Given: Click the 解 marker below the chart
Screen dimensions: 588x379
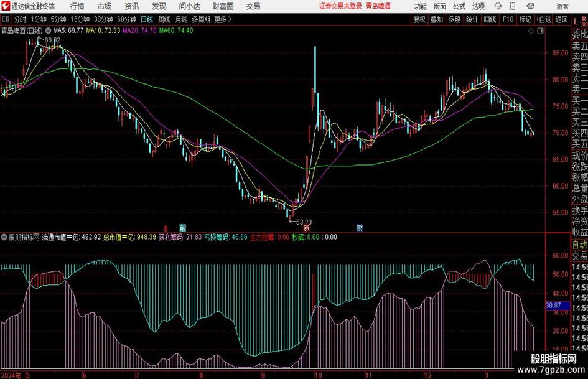Looking at the screenshot, I should (183, 227).
